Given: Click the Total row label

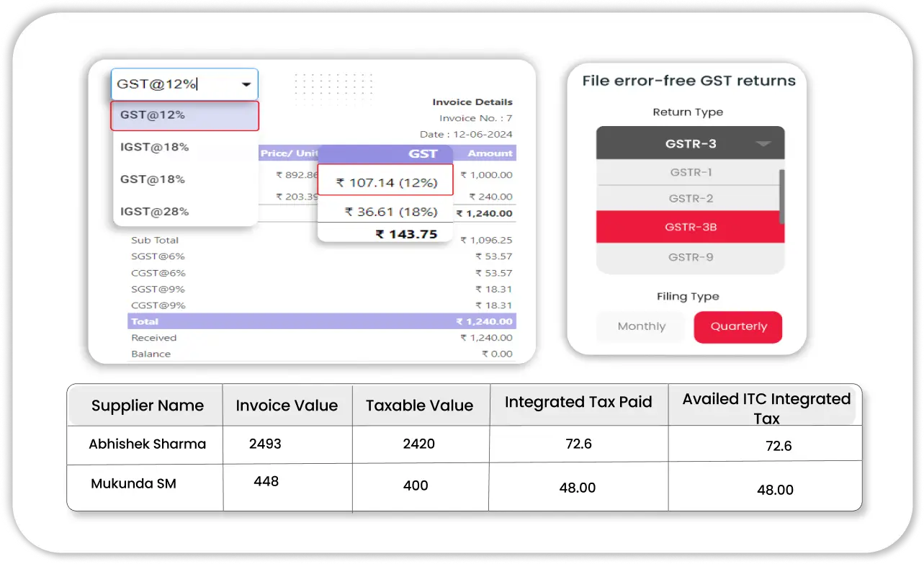Looking at the screenshot, I should (x=145, y=321).
